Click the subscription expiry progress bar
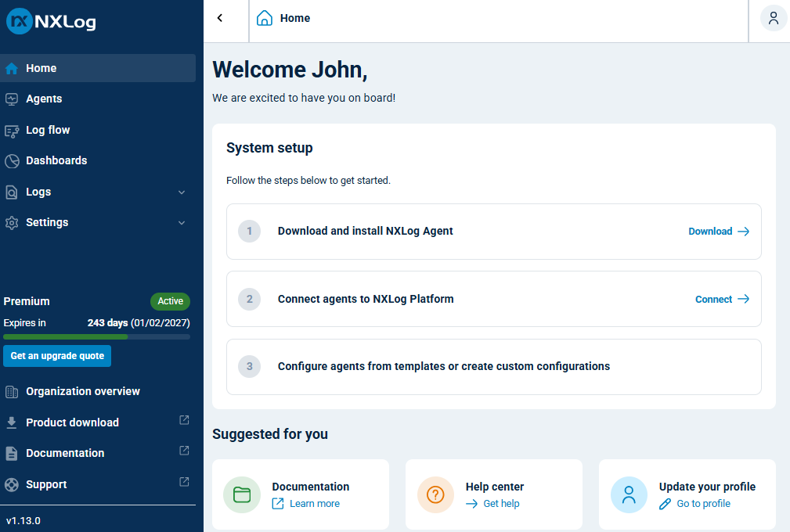Image resolution: width=790 pixels, height=532 pixels. (97, 337)
